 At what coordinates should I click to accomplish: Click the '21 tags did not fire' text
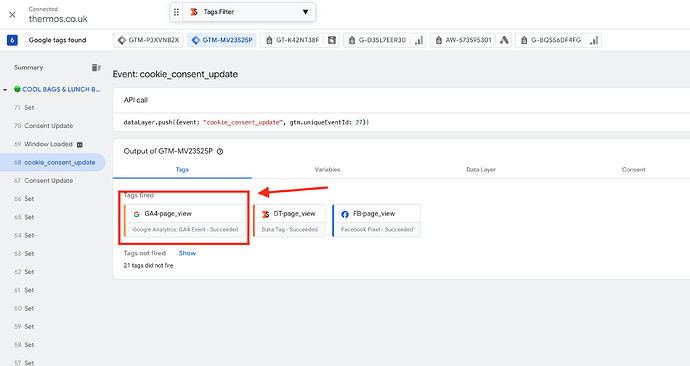tap(148, 266)
